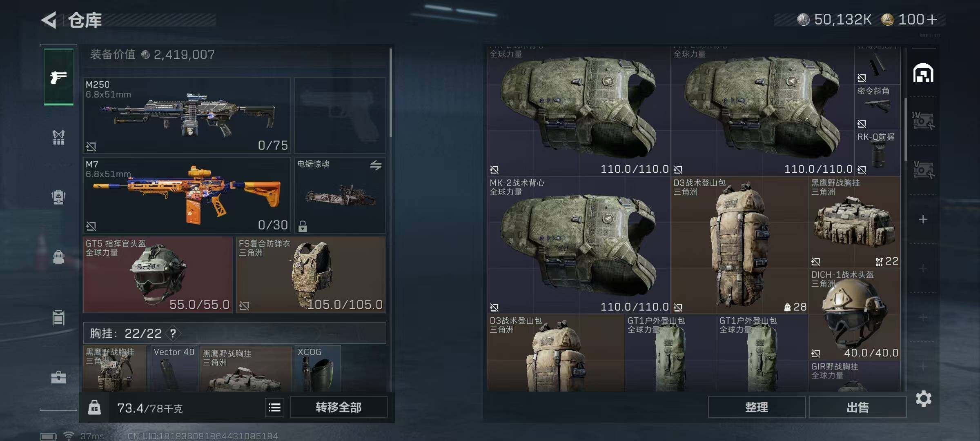Swap the 电锯惊魂 melee weapon via the arrows icon
Image resolution: width=980 pixels, height=441 pixels.
[x=376, y=165]
